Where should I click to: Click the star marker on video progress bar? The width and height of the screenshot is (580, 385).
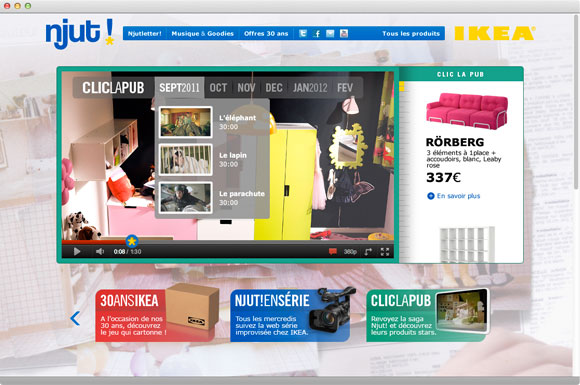132,242
